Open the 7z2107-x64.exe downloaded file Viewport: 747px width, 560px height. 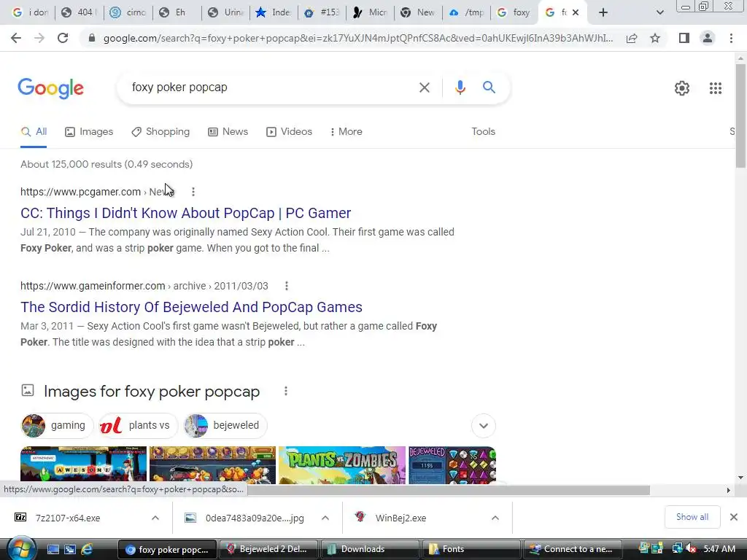pyautogui.click(x=68, y=518)
